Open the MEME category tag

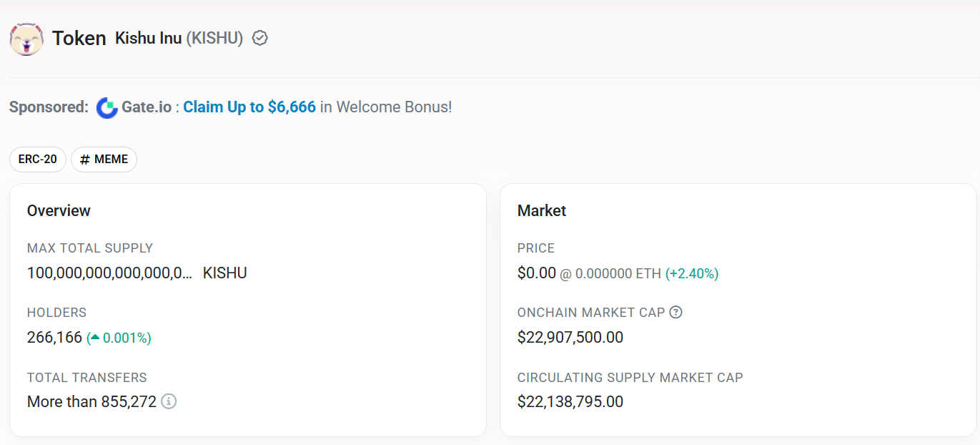[104, 160]
